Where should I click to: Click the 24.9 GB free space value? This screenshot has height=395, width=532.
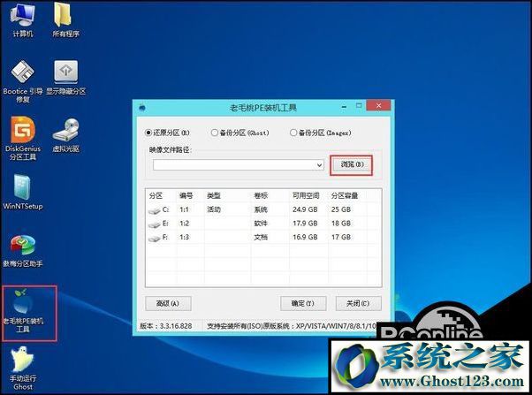(305, 209)
